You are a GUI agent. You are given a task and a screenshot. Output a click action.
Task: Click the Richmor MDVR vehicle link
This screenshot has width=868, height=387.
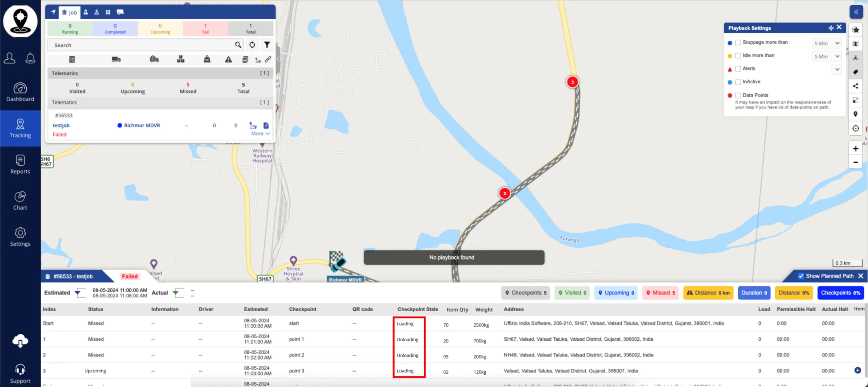point(142,126)
